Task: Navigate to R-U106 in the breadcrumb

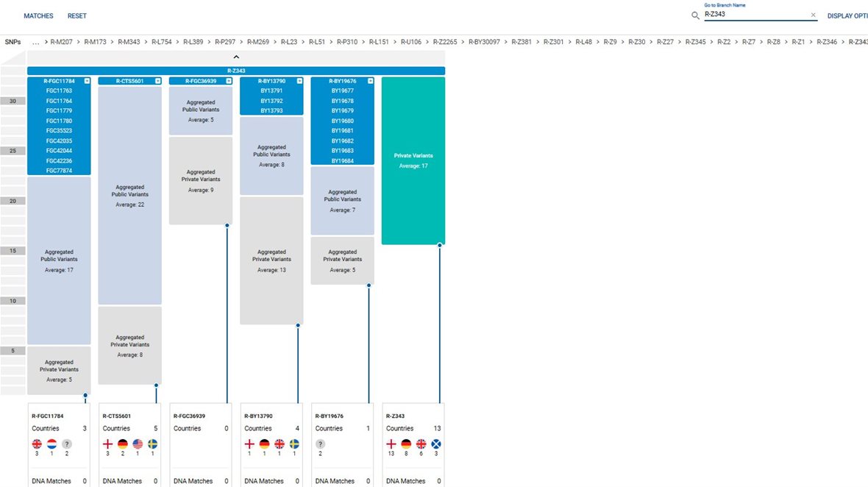Action: click(x=411, y=42)
